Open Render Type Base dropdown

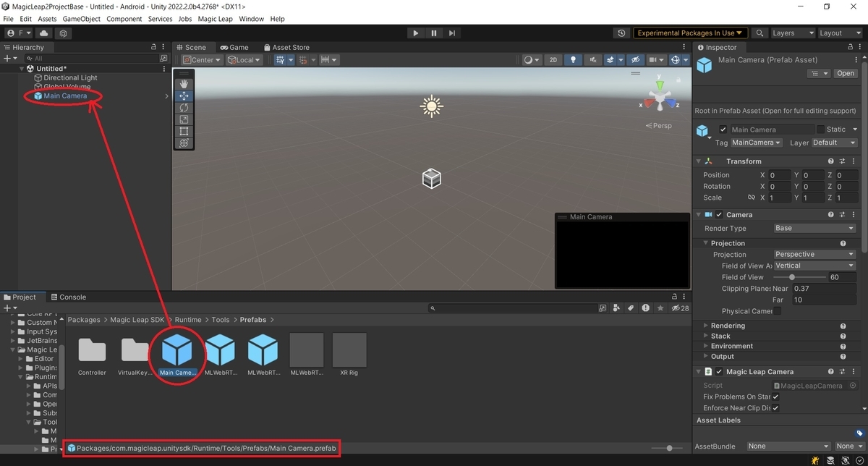pyautogui.click(x=814, y=228)
